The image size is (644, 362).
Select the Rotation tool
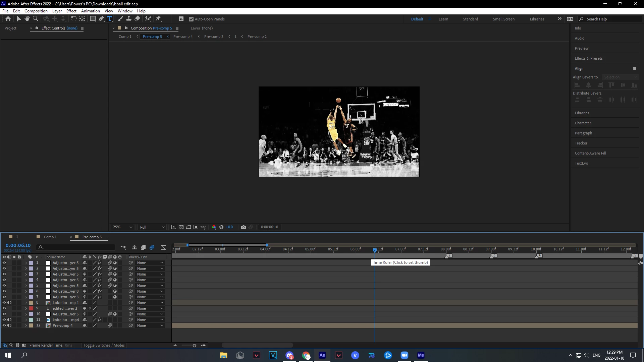(73, 19)
